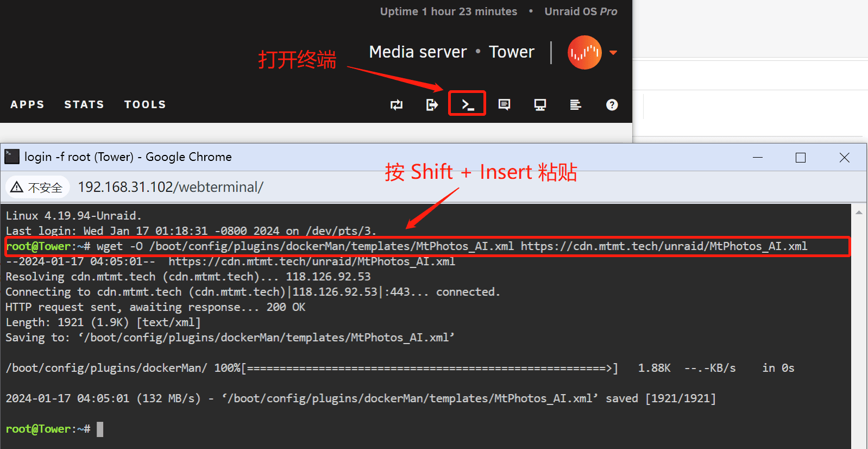Image resolution: width=868 pixels, height=449 pixels.
Task: Click the Tower server name link
Action: [512, 52]
